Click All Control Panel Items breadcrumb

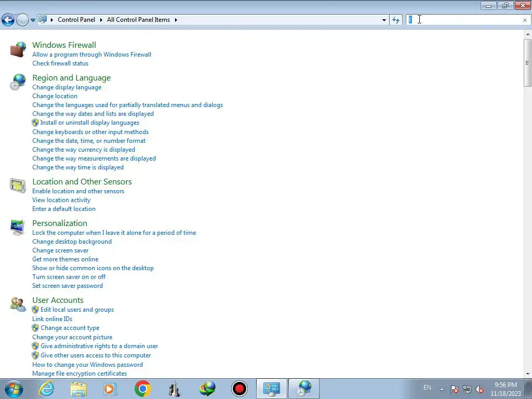138,20
